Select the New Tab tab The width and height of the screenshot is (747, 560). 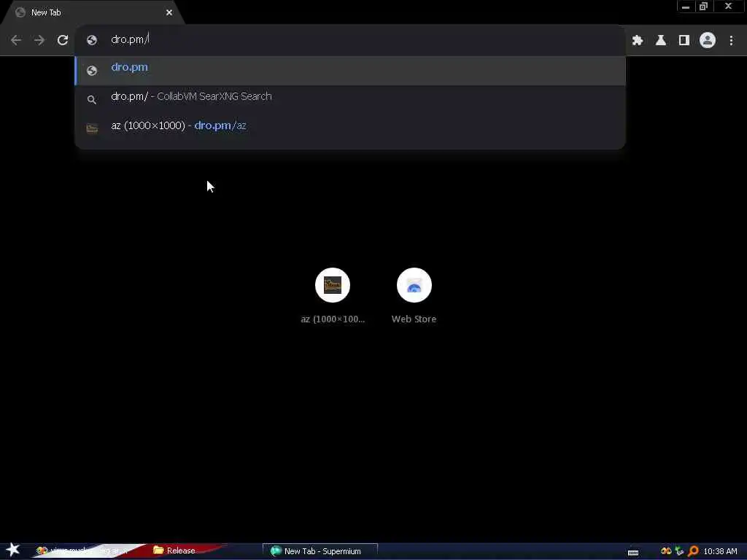click(x=93, y=12)
